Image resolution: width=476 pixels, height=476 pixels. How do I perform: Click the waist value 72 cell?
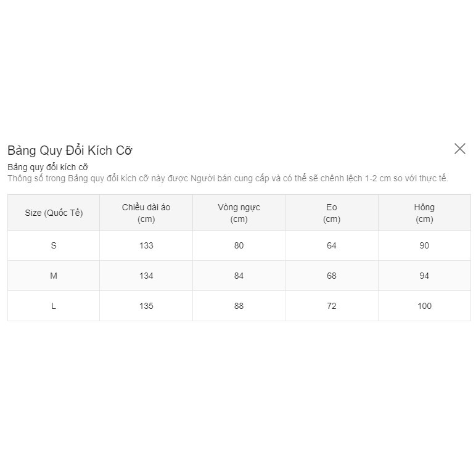tap(332, 306)
